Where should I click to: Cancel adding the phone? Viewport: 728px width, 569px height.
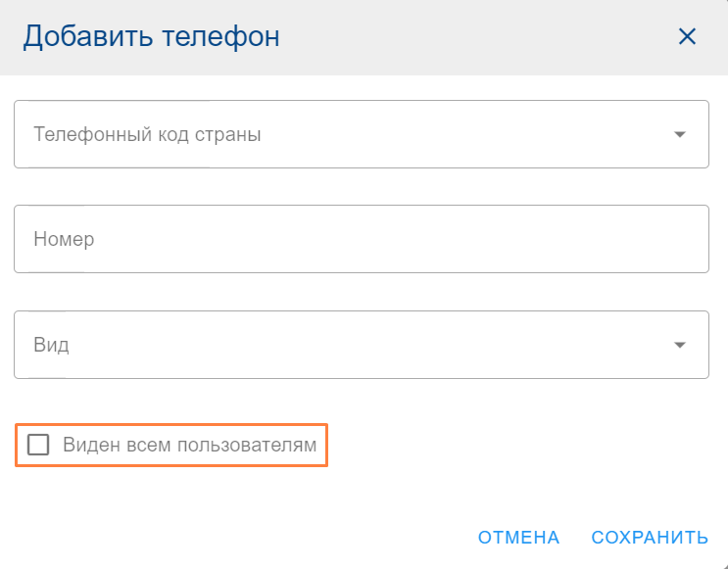click(518, 537)
